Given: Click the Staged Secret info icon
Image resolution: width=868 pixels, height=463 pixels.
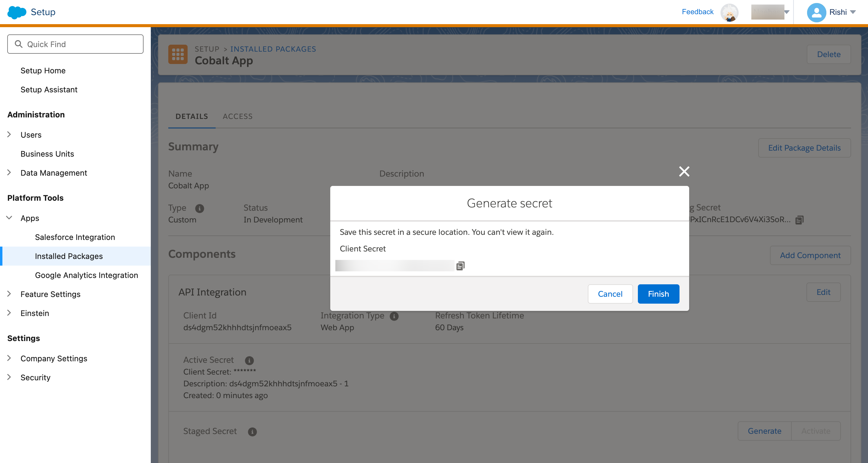Looking at the screenshot, I should [252, 432].
